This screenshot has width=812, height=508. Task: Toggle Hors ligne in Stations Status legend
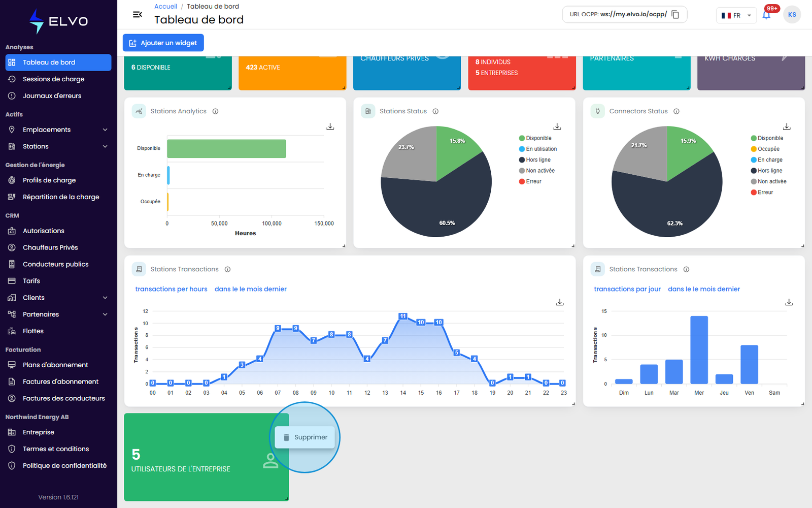pyautogui.click(x=535, y=160)
